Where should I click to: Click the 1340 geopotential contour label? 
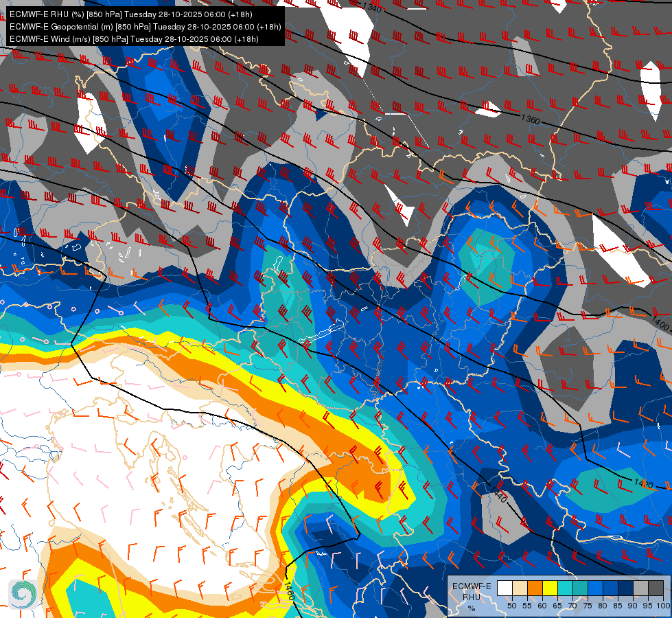click(372, 6)
